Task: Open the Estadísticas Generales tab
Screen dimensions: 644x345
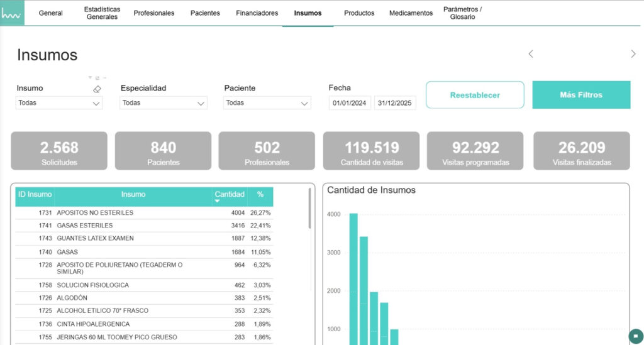Action: [x=102, y=13]
